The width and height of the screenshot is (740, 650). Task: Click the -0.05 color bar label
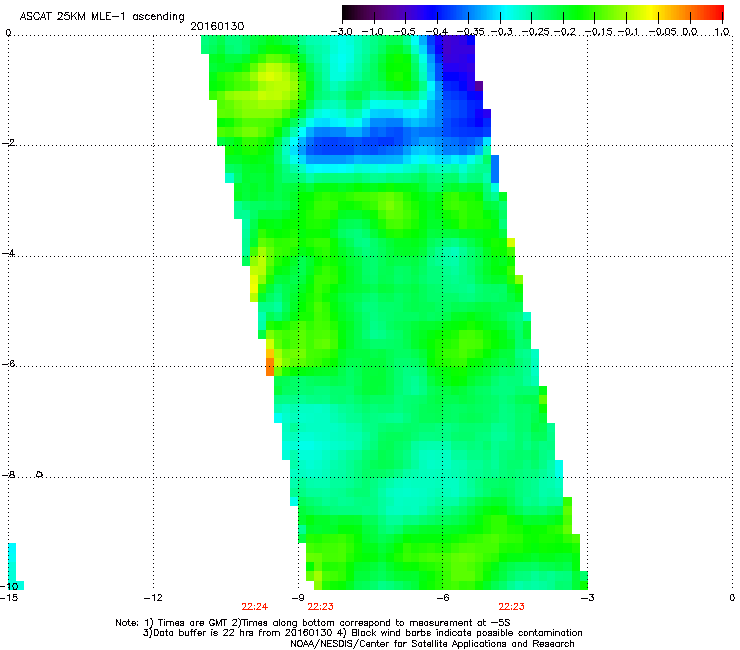tap(662, 32)
